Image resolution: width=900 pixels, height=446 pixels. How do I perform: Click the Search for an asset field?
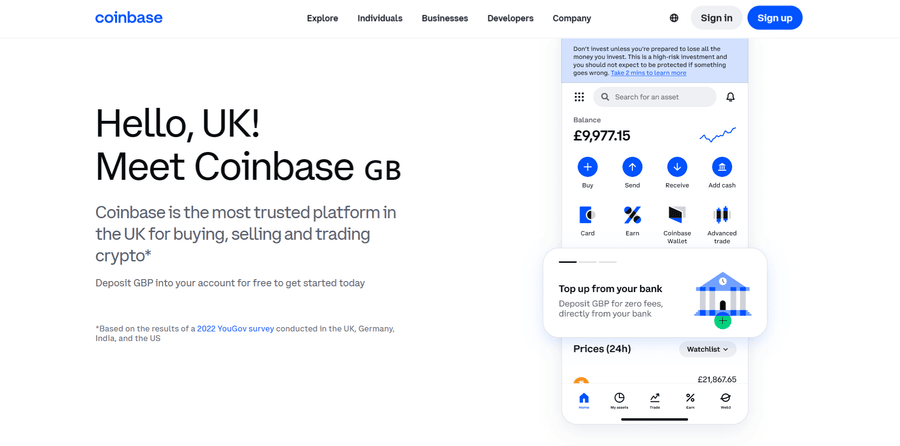point(655,97)
